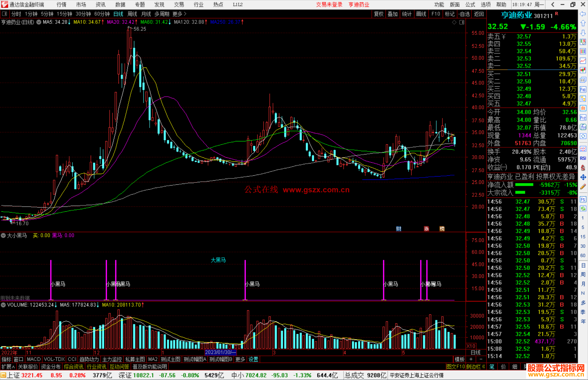
Task: Collapse the 侧边栏 sidebar toggle
Action: [x=476, y=367]
